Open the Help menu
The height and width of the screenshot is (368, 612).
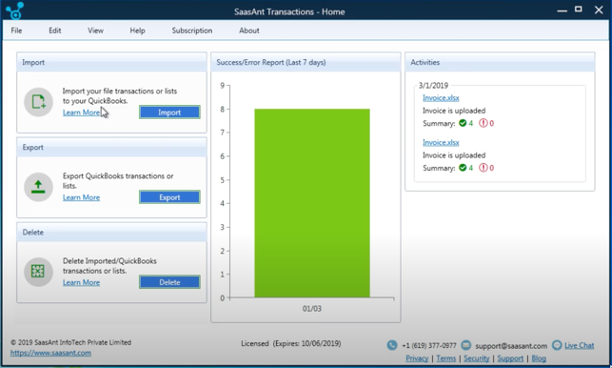(x=137, y=30)
